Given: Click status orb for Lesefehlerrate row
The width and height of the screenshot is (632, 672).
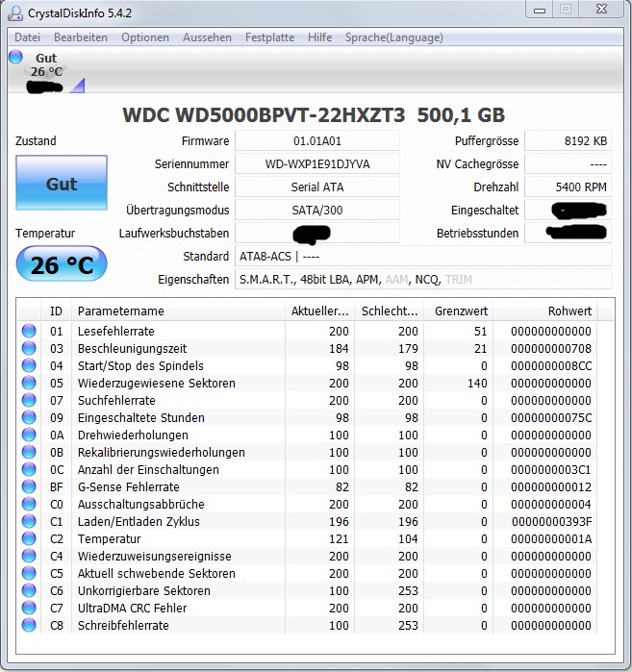Looking at the screenshot, I should point(29,331).
